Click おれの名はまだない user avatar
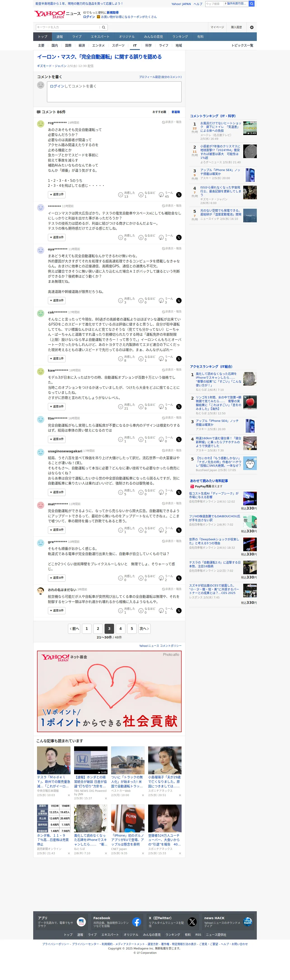The width and height of the screenshot is (290, 980). coord(41,591)
